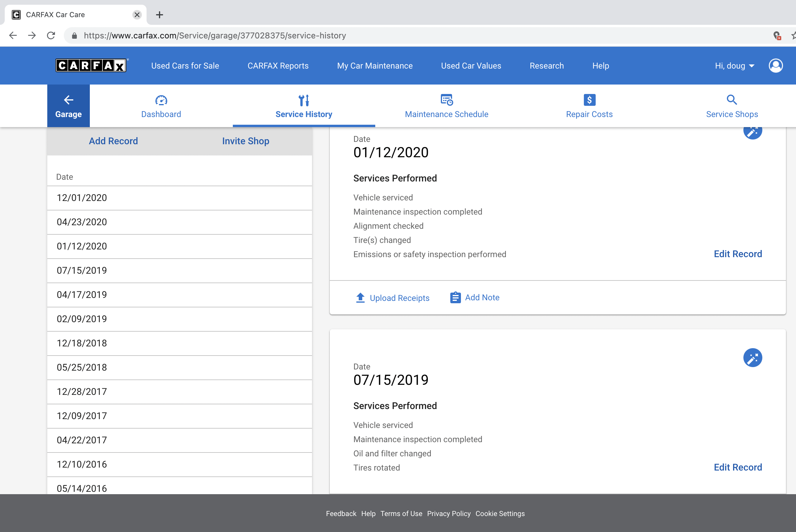Open Research menu
The height and width of the screenshot is (532, 796).
(547, 66)
